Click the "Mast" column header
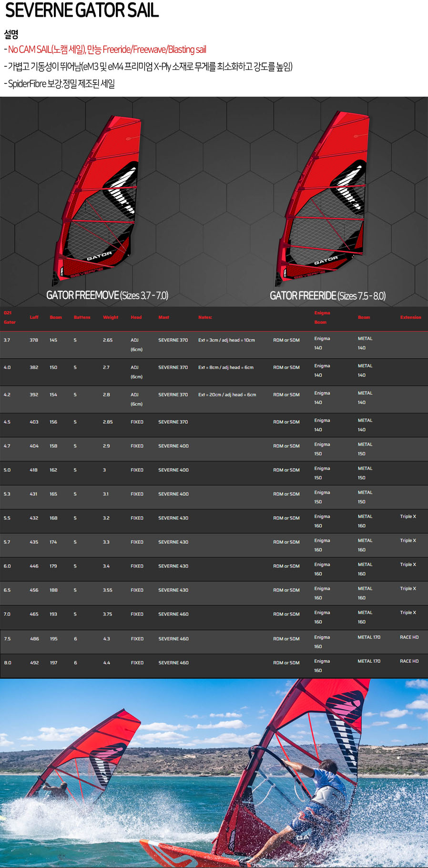This screenshot has height=868, width=428. coord(163,317)
